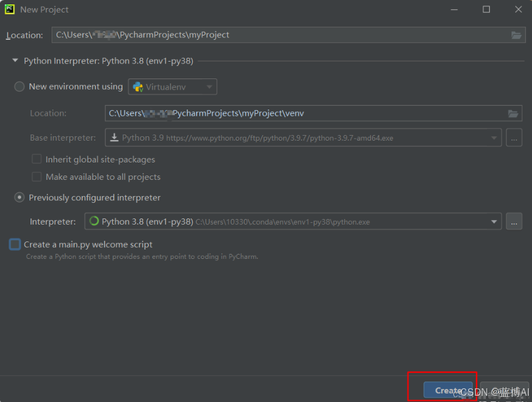Click ellipsis button next to Base interpreter

[514, 138]
